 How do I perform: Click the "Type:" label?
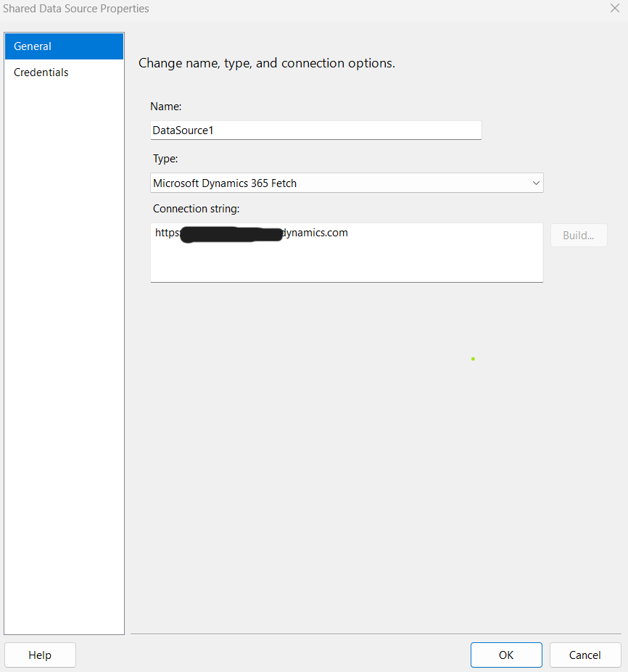(x=165, y=159)
